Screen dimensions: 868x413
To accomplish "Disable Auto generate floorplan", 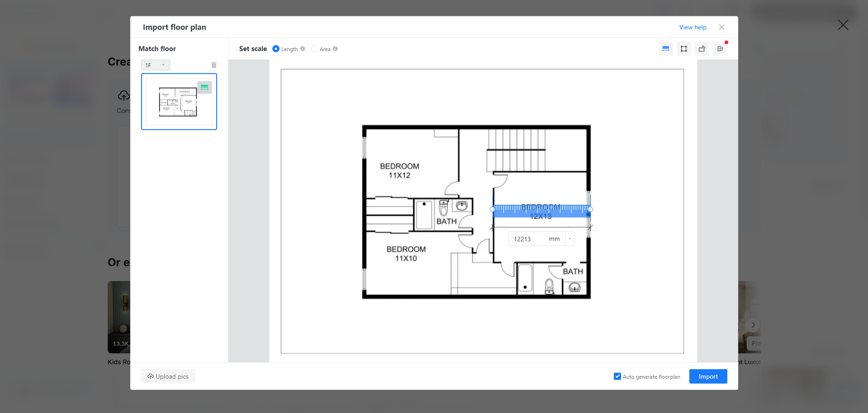I will (617, 376).
